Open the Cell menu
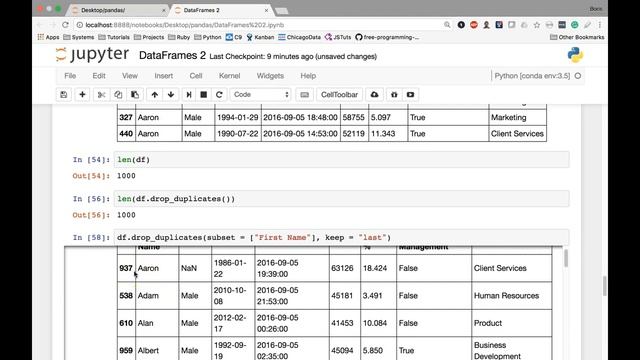 [196, 76]
